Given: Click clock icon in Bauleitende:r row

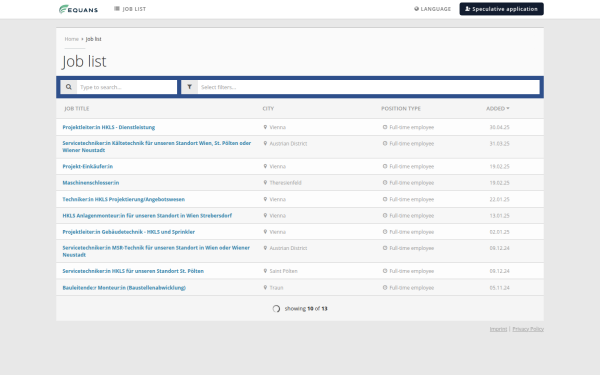Looking at the screenshot, I should point(385,287).
